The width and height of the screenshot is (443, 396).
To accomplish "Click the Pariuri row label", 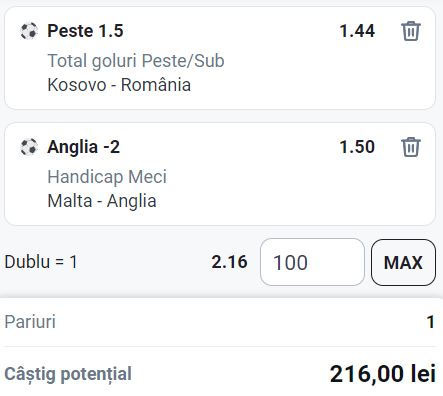I will tap(30, 322).
